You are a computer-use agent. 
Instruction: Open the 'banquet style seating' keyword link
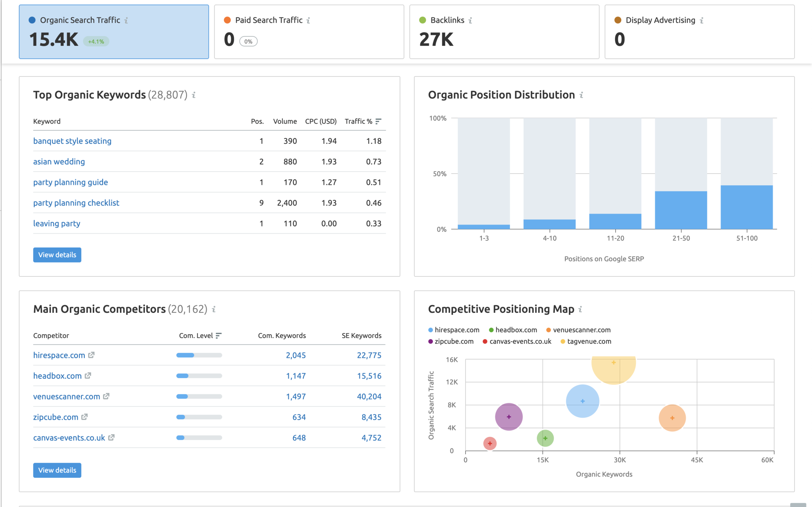[x=72, y=141]
